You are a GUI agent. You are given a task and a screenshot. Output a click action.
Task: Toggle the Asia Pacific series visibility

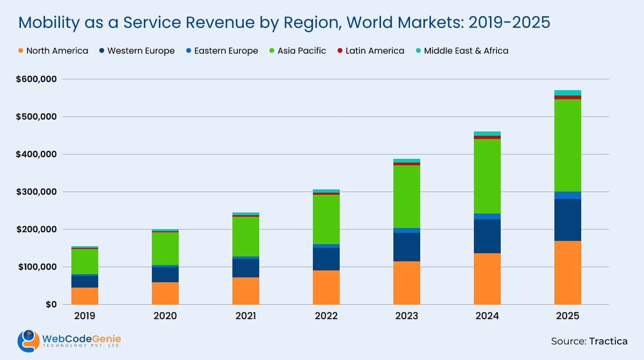pos(297,51)
